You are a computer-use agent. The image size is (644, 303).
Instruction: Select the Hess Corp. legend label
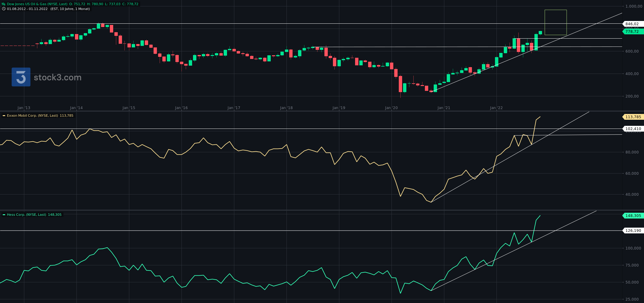point(27,215)
